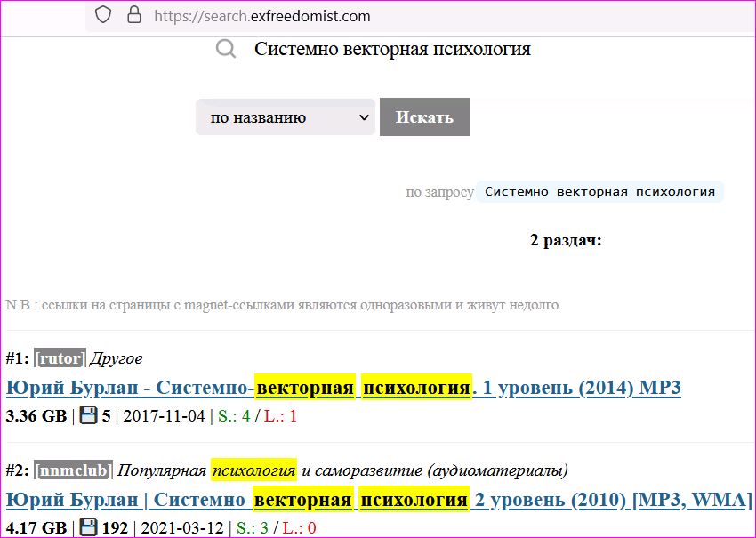Open the Юрий Бурлан 2 уровень (2010) link

click(379, 500)
